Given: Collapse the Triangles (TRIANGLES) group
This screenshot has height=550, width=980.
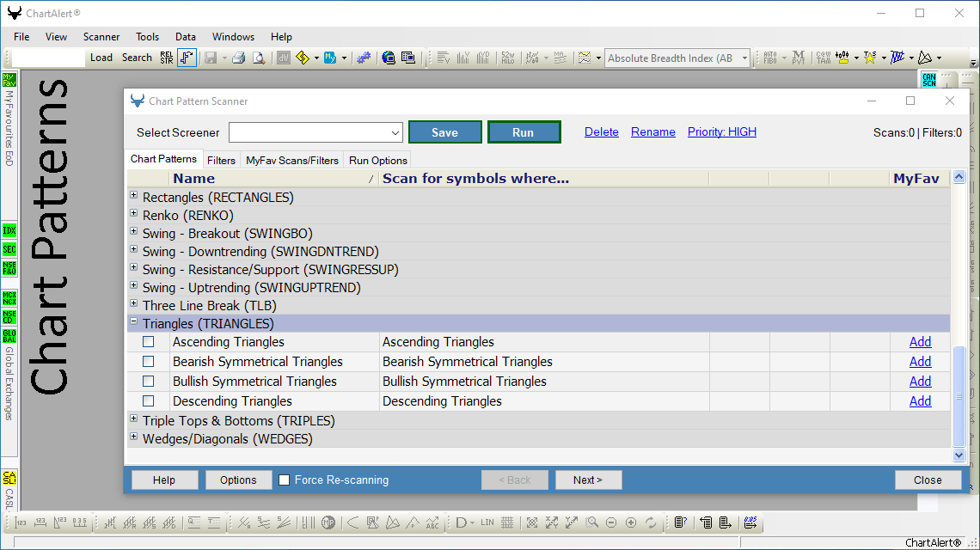Looking at the screenshot, I should (x=134, y=323).
